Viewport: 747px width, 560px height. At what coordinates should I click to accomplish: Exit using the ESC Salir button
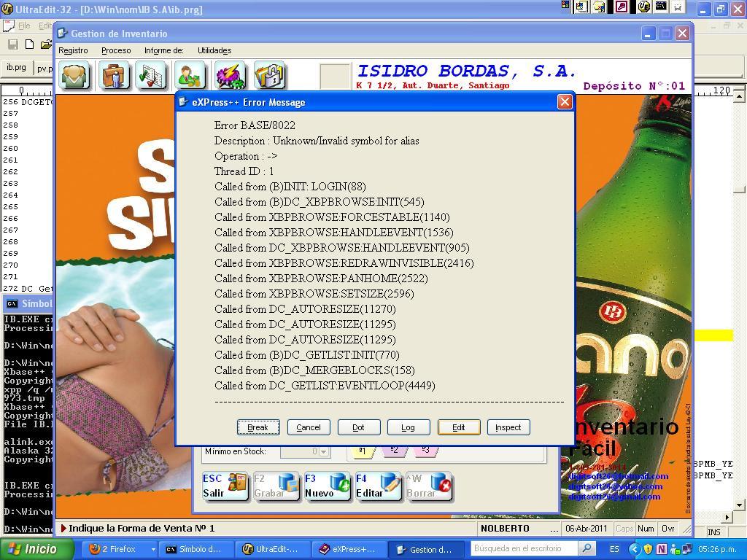225,485
